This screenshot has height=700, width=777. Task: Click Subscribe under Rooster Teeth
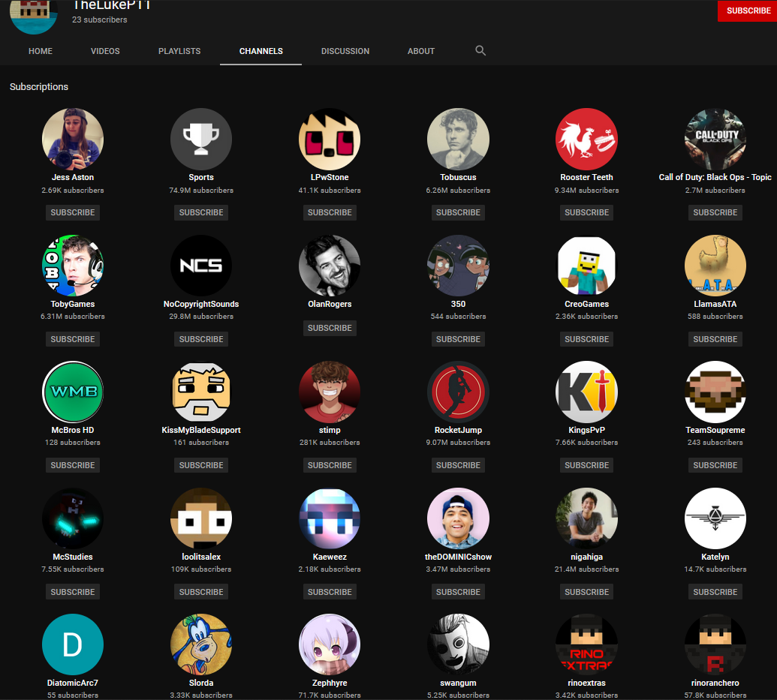[587, 212]
